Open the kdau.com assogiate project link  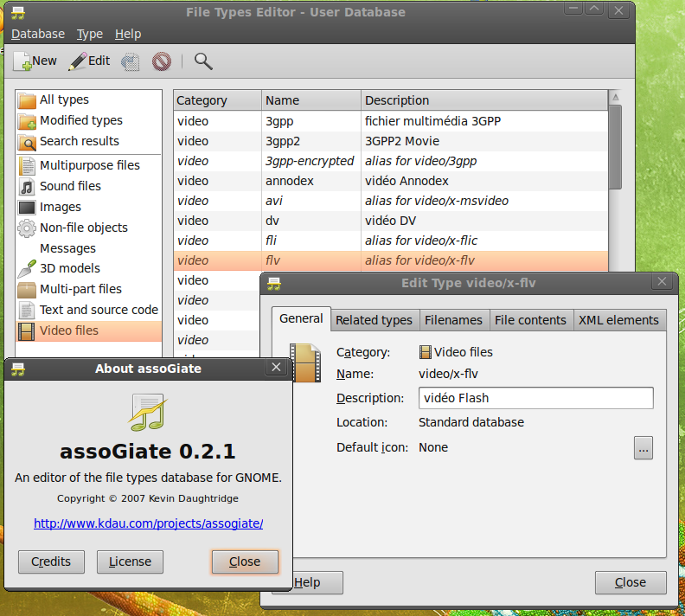click(x=148, y=523)
